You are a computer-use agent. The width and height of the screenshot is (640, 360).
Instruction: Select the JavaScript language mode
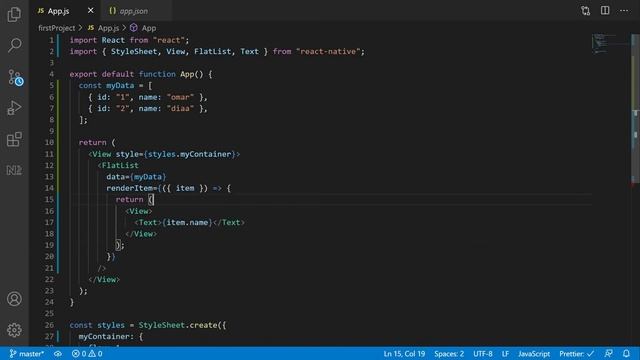pos(534,353)
